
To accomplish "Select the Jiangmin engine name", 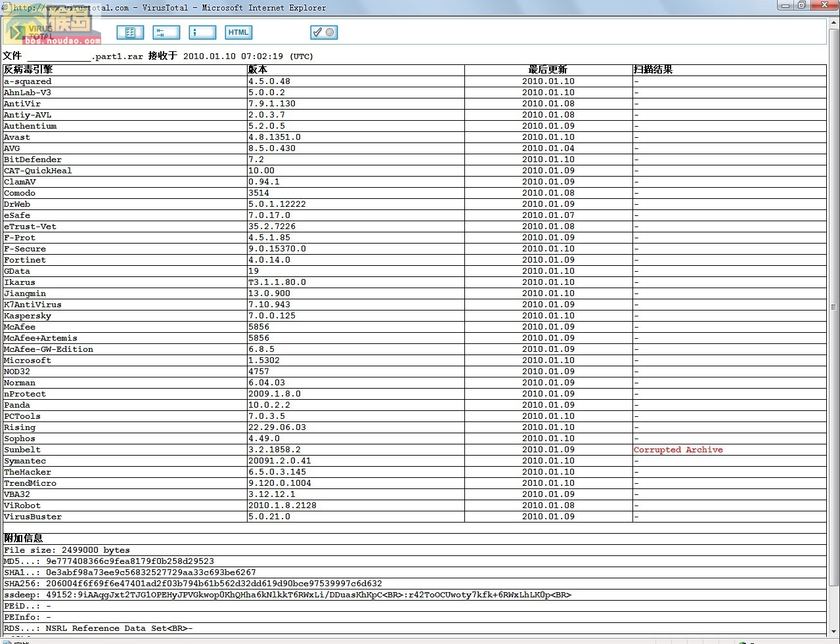I will point(25,293).
